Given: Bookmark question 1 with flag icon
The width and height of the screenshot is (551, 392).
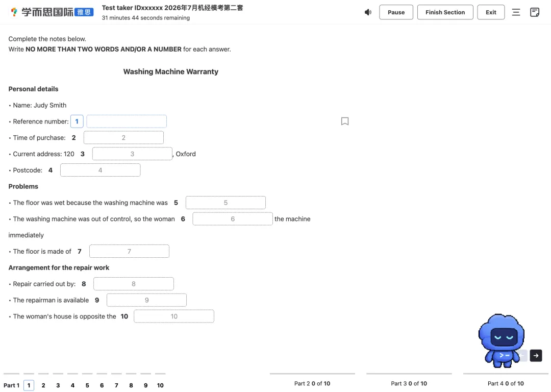Looking at the screenshot, I should click(x=345, y=121).
